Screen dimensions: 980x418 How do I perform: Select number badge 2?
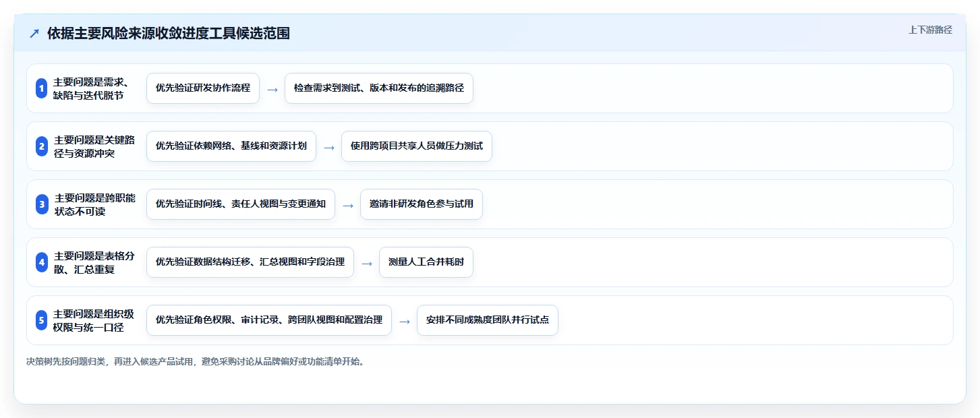(x=41, y=146)
